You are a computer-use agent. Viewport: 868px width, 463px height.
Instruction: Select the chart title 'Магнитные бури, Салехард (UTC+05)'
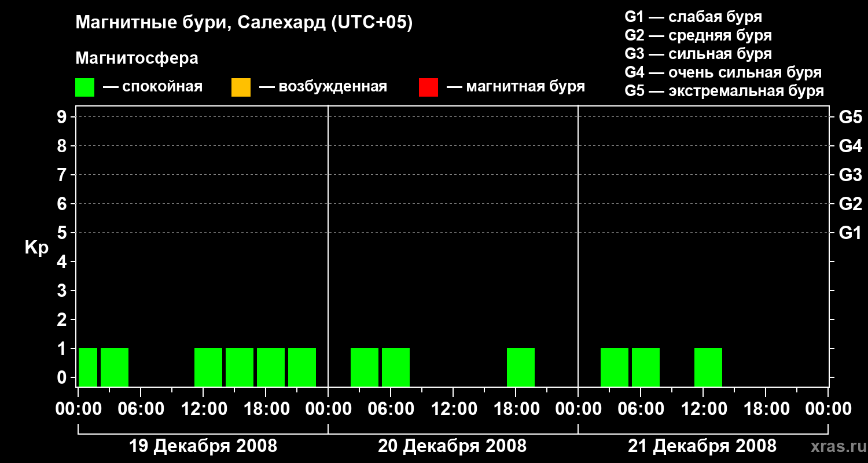tap(244, 23)
